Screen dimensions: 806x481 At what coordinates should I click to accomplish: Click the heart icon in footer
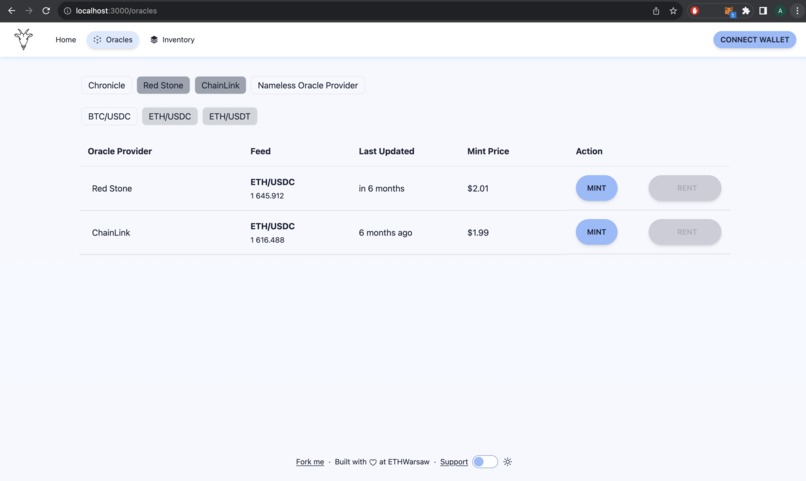[x=373, y=462]
